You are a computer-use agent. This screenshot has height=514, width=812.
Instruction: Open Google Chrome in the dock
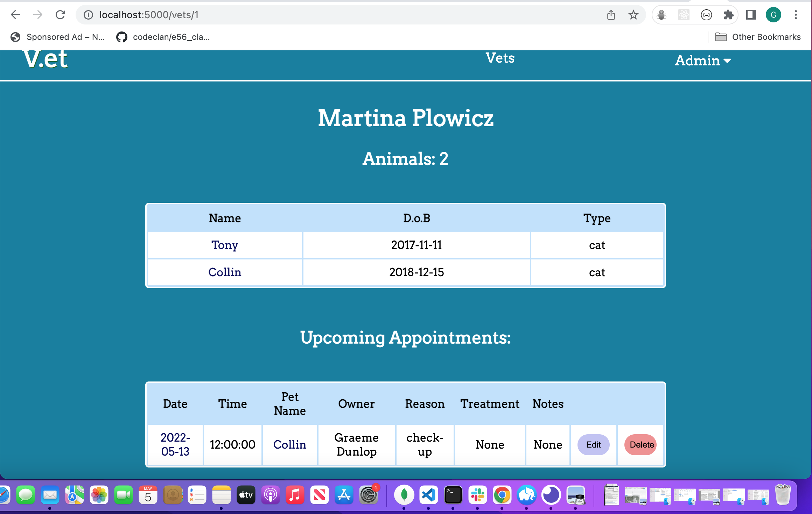point(502,495)
